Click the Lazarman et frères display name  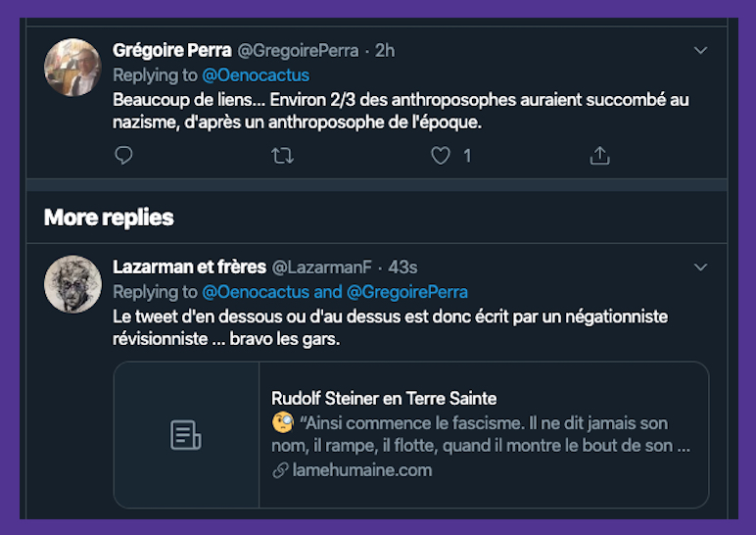(189, 267)
